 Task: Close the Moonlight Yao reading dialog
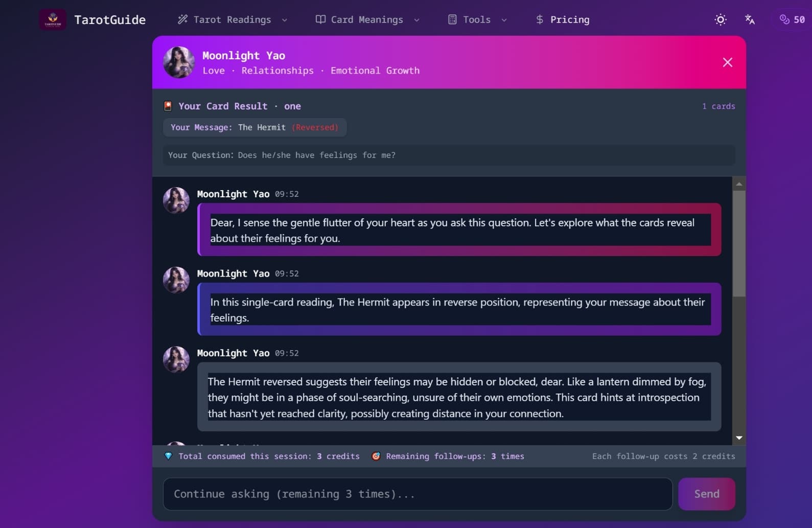727,62
